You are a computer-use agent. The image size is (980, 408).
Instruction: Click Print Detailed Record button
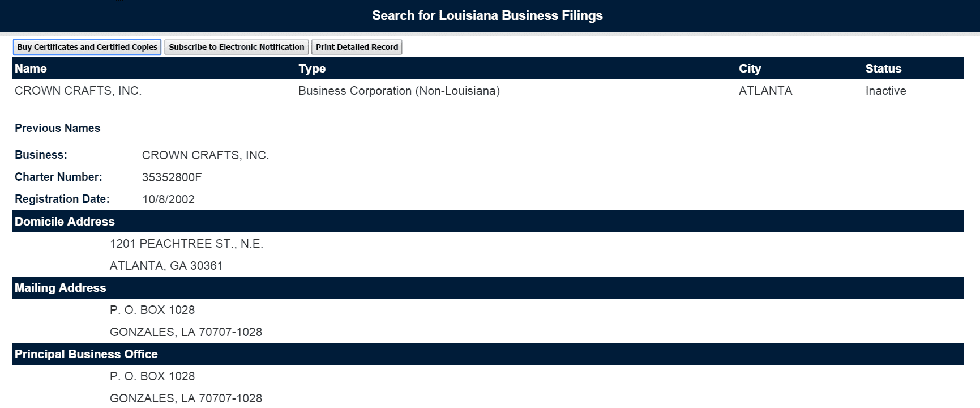[357, 47]
